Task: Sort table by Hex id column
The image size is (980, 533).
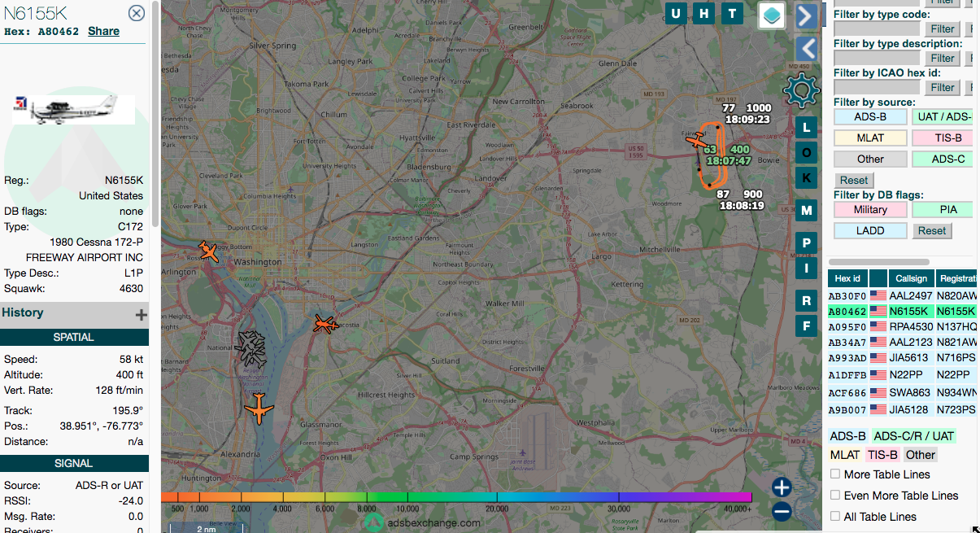Action: click(847, 278)
